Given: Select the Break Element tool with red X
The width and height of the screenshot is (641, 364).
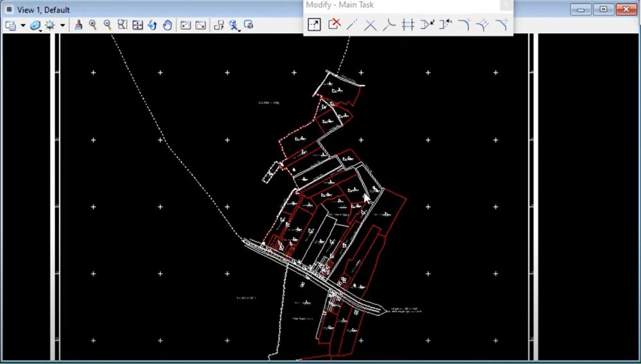Looking at the screenshot, I should (334, 24).
